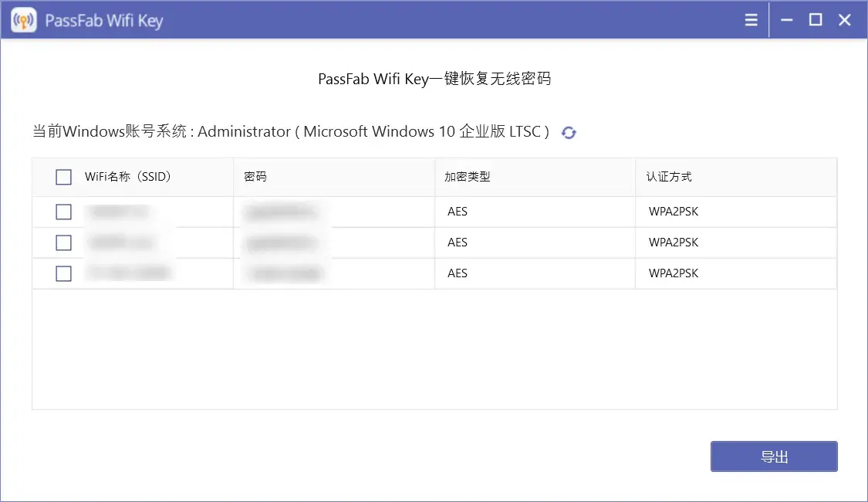Minimize the PassFab Wifi Key window
Screen dimensions: 868x502
pos(787,20)
